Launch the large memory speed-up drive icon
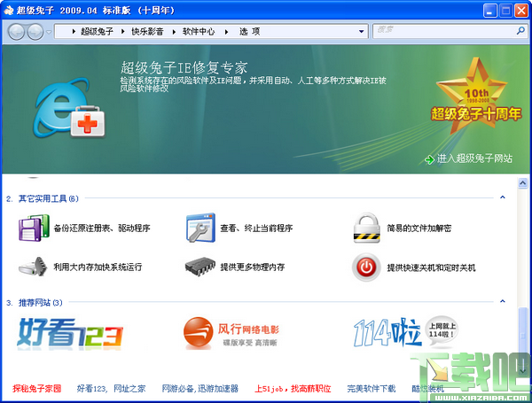 pos(33,267)
